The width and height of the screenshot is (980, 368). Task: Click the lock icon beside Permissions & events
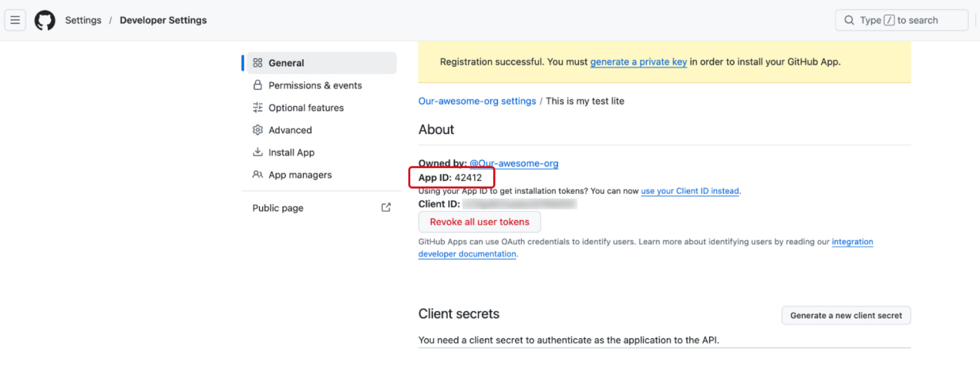point(257,85)
